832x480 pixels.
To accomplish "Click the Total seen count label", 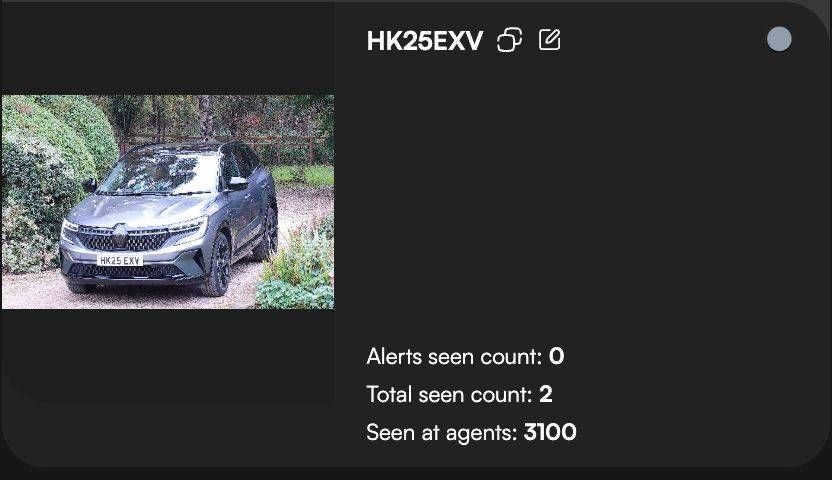I will click(x=449, y=395).
